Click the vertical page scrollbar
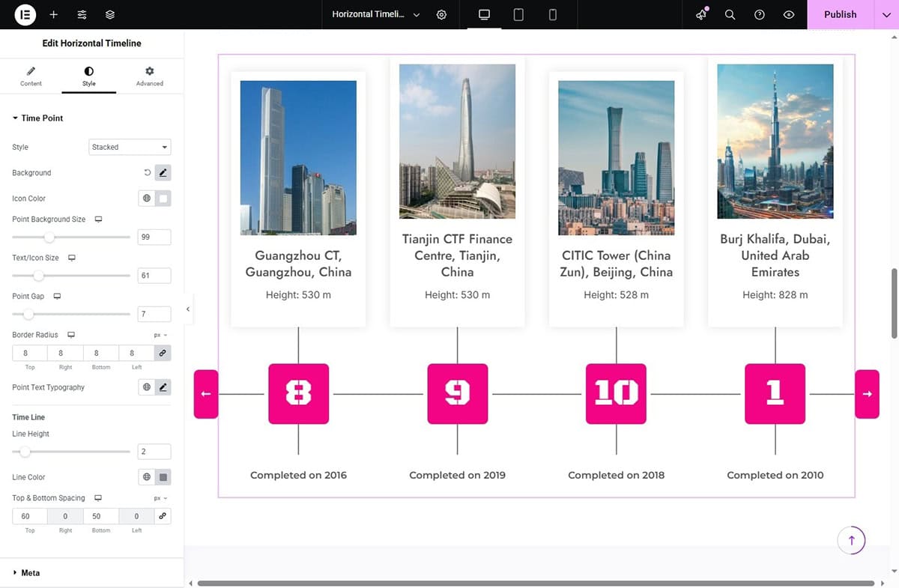Screen dimensions: 899x588 click(x=894, y=303)
